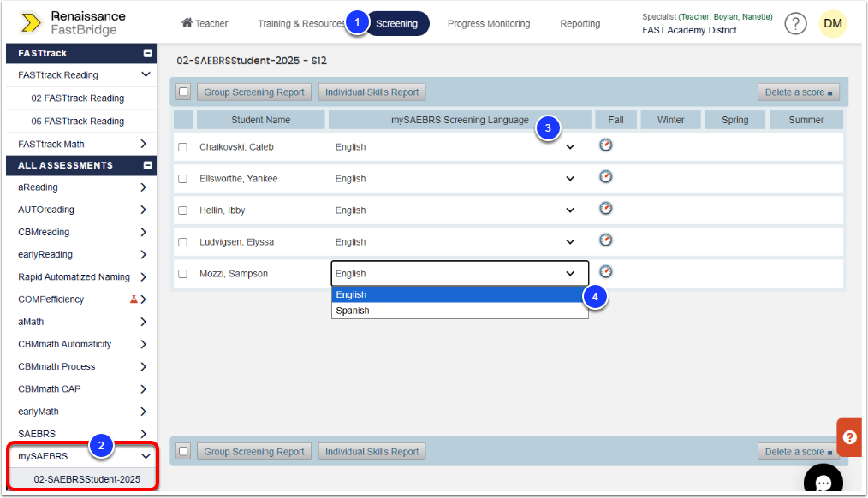Check the checkbox next to Hellin, Ibby
This screenshot has width=868, height=498.
(182, 208)
